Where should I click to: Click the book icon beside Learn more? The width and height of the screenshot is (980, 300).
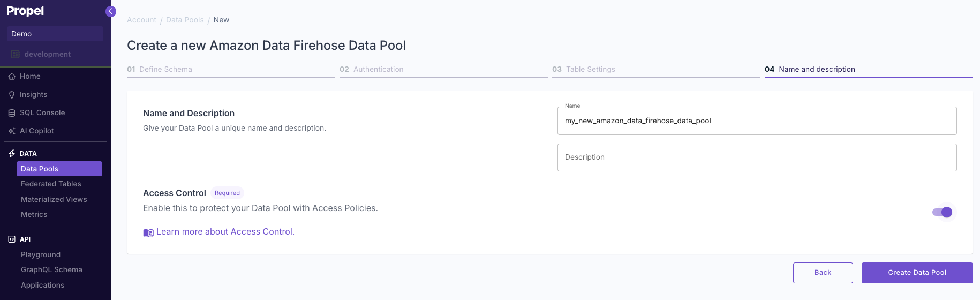(148, 232)
